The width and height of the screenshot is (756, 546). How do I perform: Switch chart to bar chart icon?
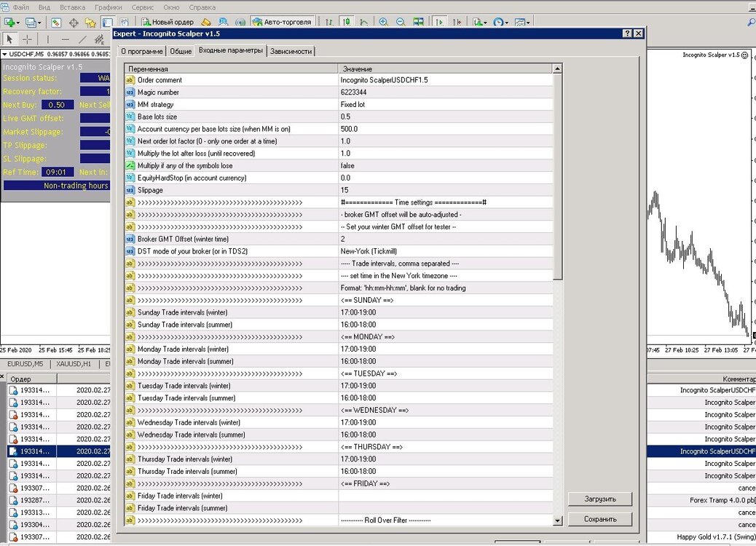(x=329, y=22)
